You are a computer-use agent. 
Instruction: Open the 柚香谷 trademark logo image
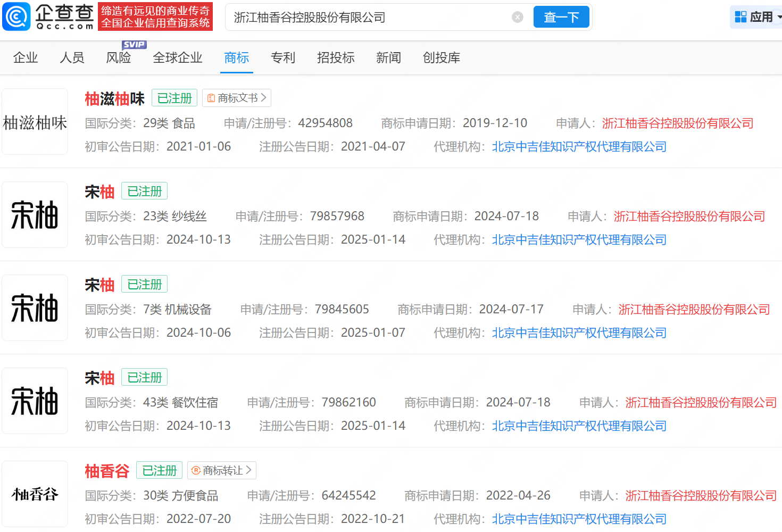tap(35, 494)
